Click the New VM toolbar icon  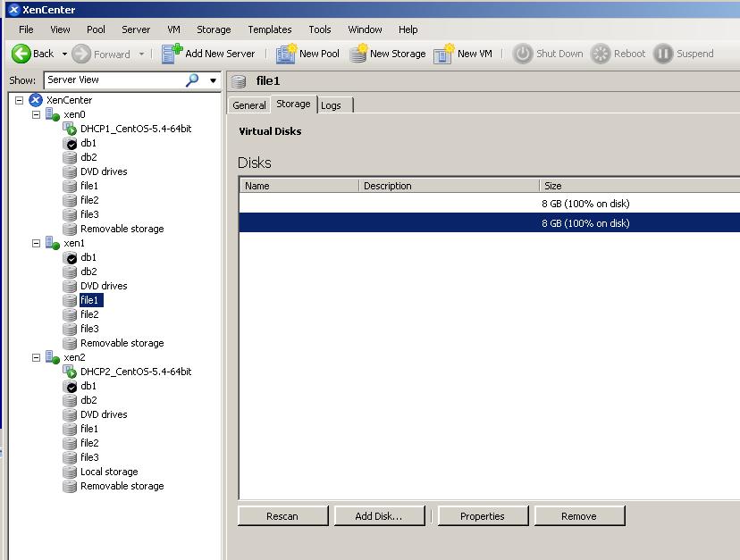pos(443,54)
